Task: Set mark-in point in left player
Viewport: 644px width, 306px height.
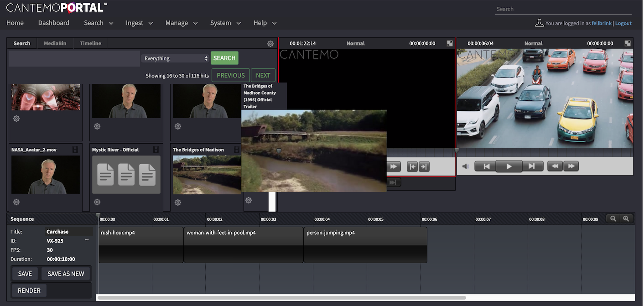Action: click(x=412, y=167)
